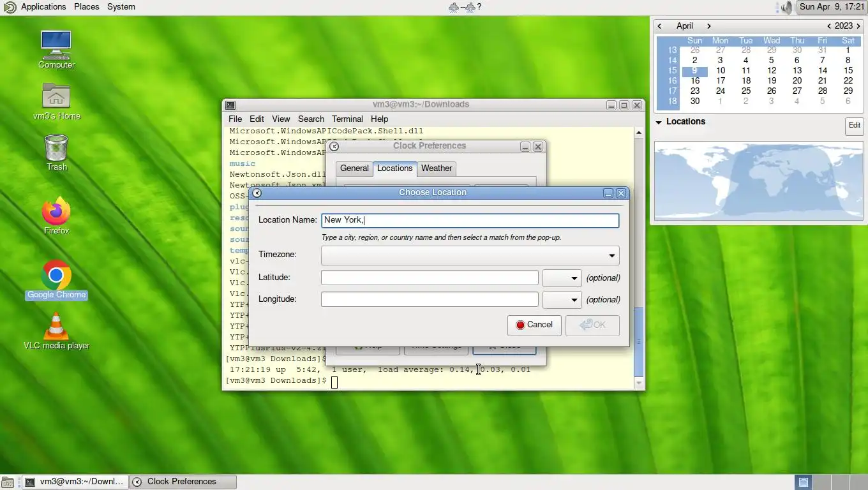This screenshot has height=490, width=868.
Task: Click the clock Sun Apr 9, 17:21
Action: pos(832,7)
